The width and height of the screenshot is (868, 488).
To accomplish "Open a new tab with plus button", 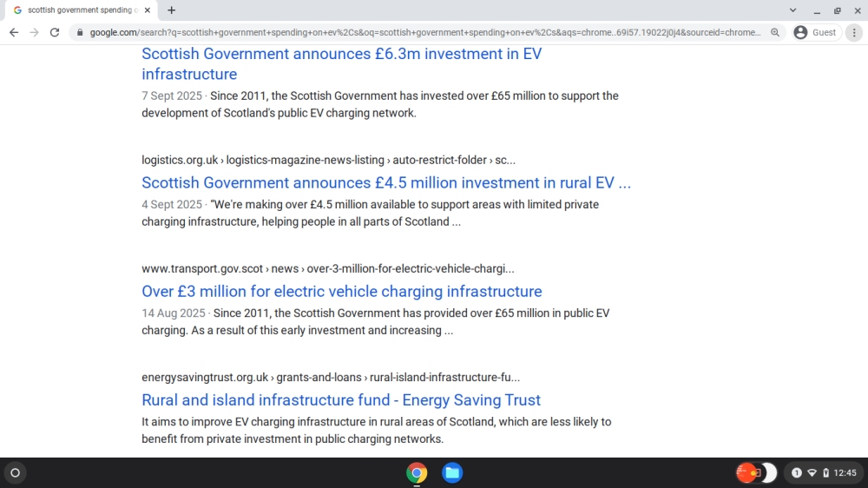I will [x=172, y=10].
